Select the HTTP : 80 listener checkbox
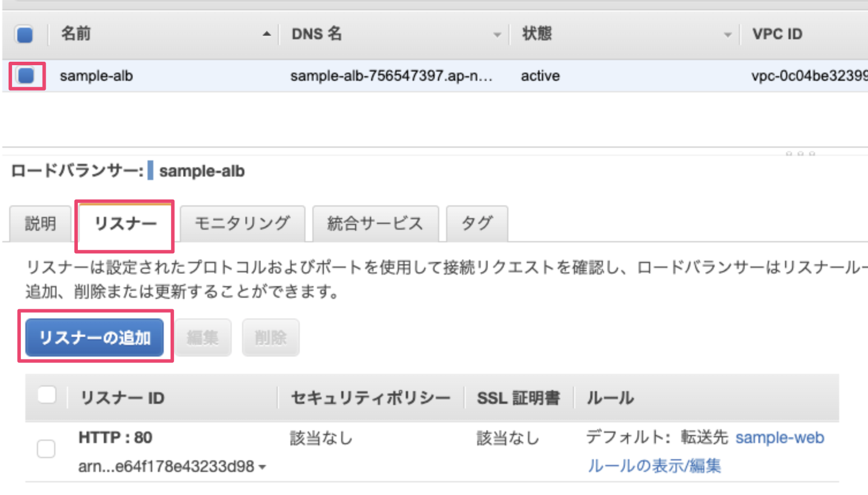 pyautogui.click(x=46, y=449)
